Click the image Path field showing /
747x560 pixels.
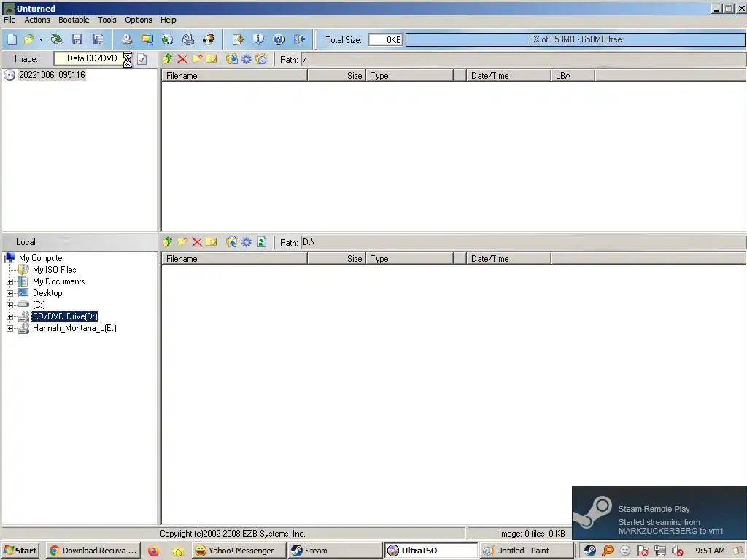[524, 60]
